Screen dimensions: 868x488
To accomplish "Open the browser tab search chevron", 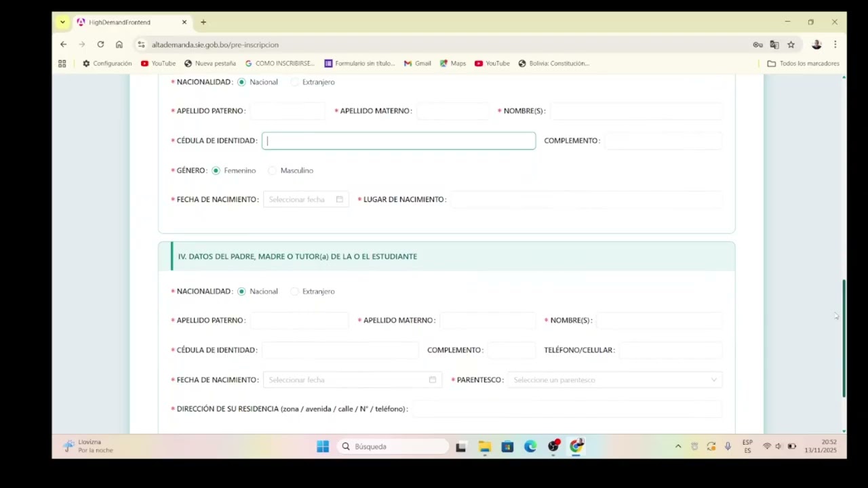I will (x=62, y=22).
